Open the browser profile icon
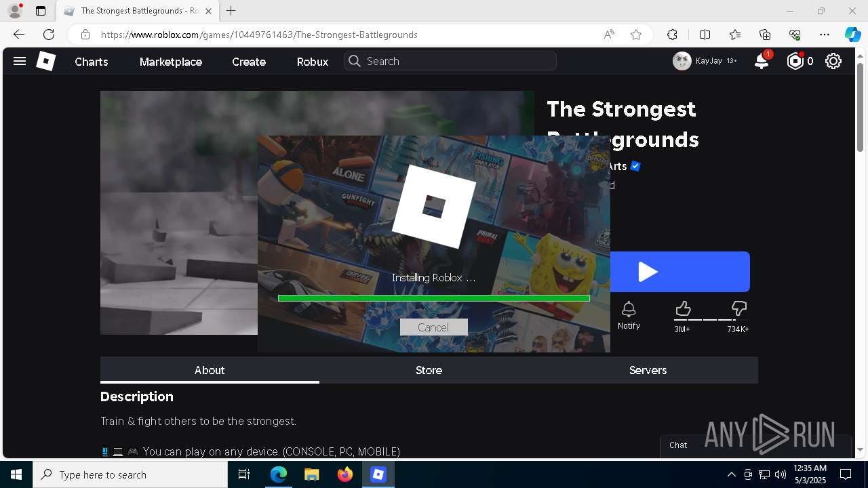 click(15, 11)
